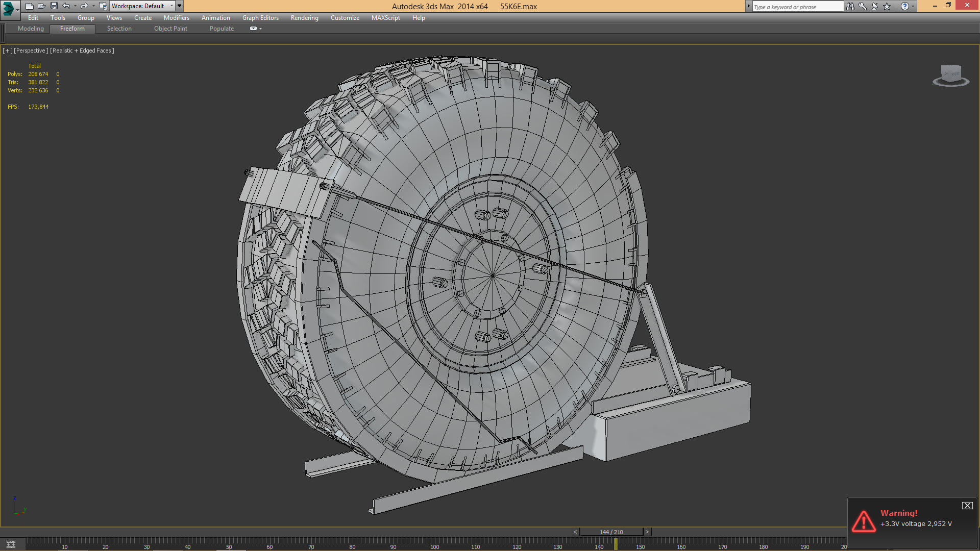Viewport: 980px width, 551px height.
Task: Dismiss the voltage Warning popup
Action: (967, 505)
